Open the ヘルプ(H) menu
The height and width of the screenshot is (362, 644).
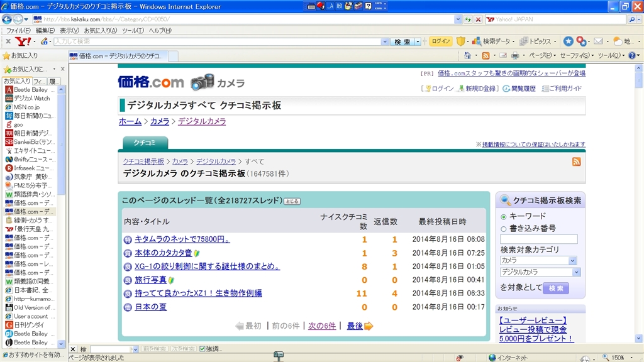coord(160,30)
